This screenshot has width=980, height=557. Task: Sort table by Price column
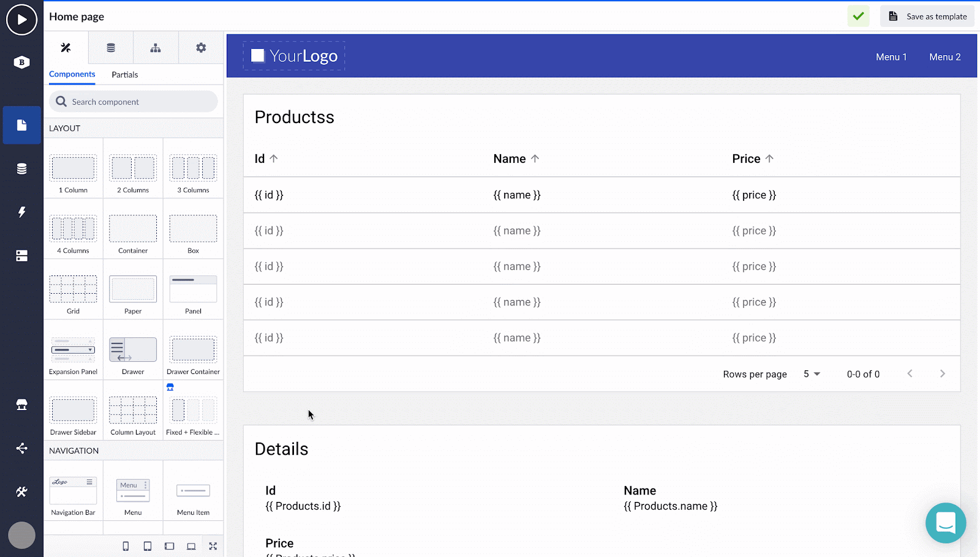point(753,159)
